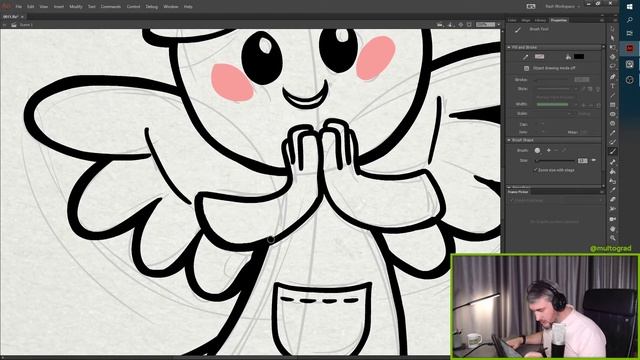The width and height of the screenshot is (640, 360).
Task: Click the Edit Scene icon above stage
Action: [x=440, y=25]
